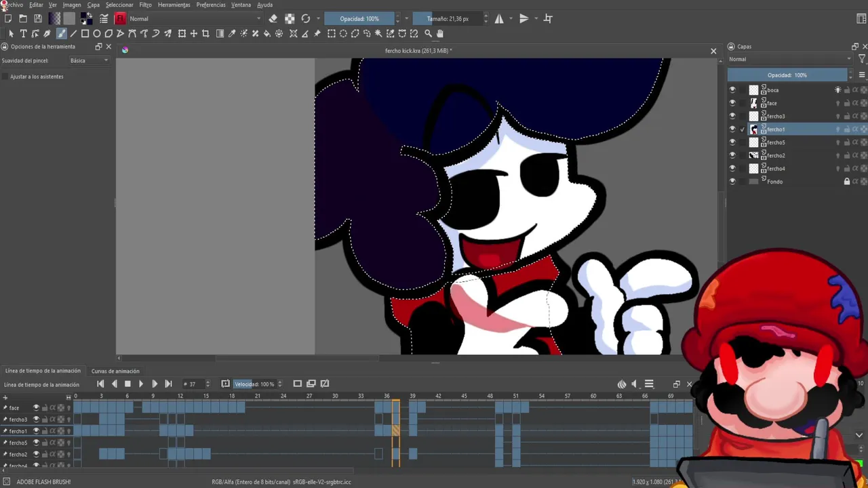Viewport: 868px width, 488px height.
Task: Toggle eraser mode in the toolbar
Action: click(273, 18)
